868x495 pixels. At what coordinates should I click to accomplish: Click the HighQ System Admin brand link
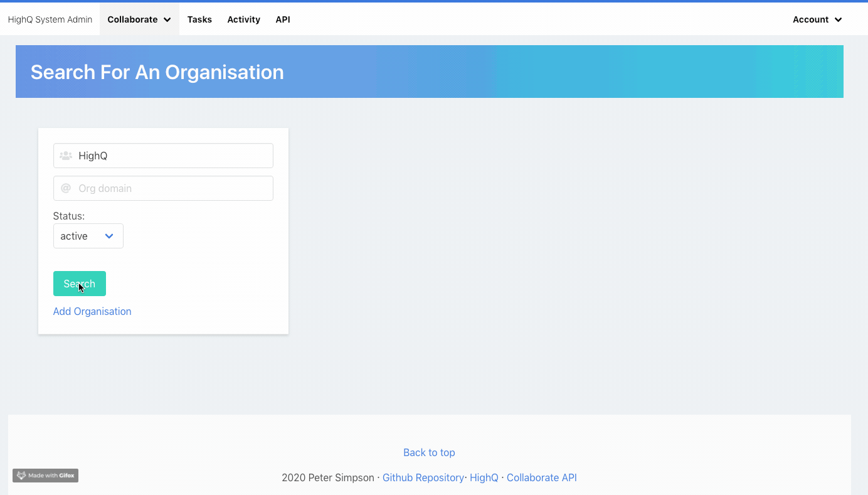tap(50, 19)
